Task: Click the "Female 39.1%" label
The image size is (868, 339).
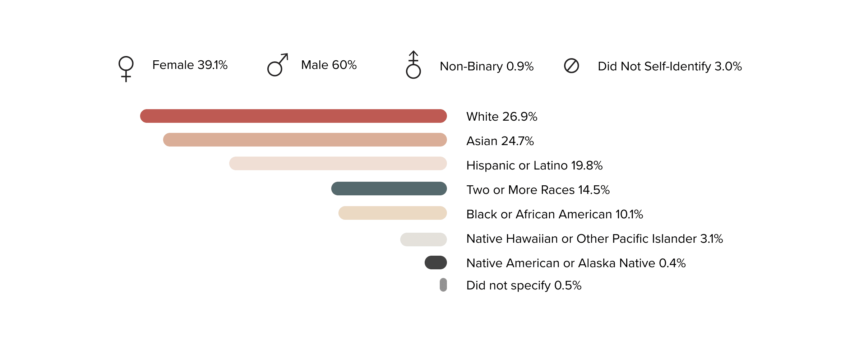Action: point(190,65)
